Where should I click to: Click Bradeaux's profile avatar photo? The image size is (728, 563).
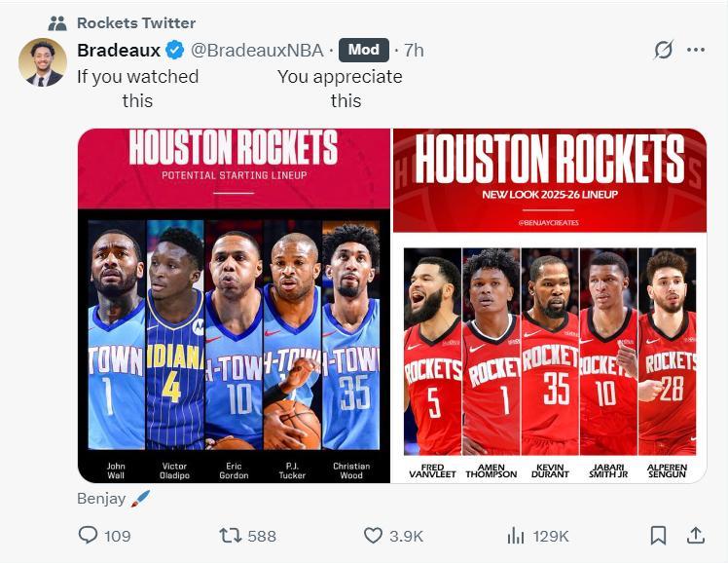coord(42,62)
